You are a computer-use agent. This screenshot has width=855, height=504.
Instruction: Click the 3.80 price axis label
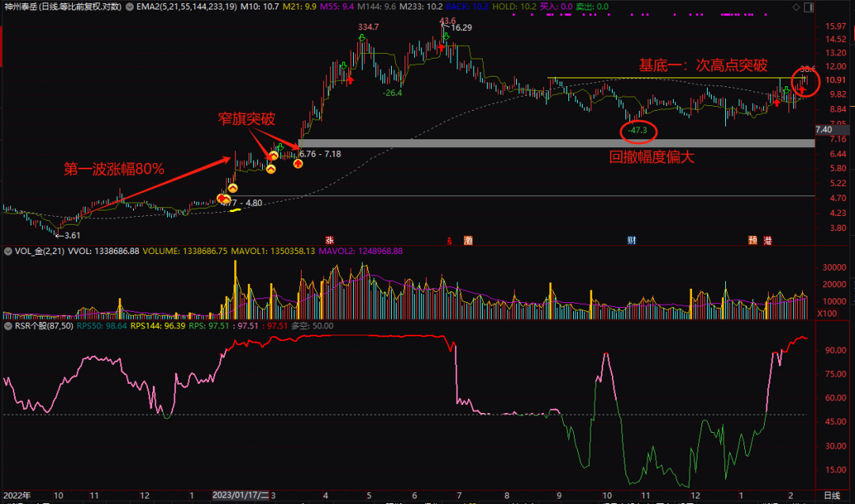(x=838, y=229)
